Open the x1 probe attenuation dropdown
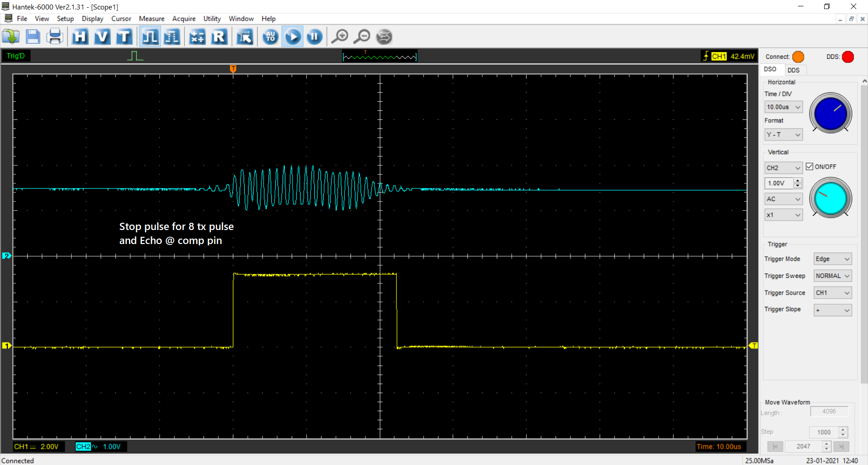 point(783,215)
